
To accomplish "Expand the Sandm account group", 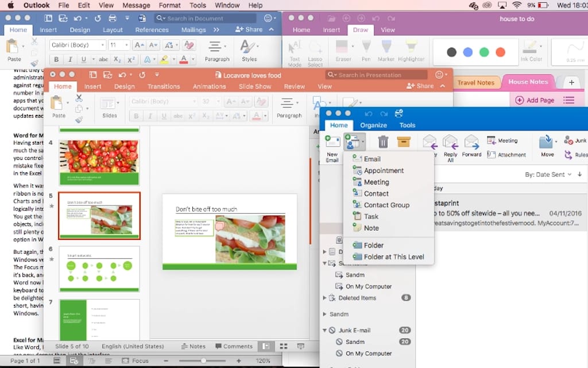I will click(324, 314).
